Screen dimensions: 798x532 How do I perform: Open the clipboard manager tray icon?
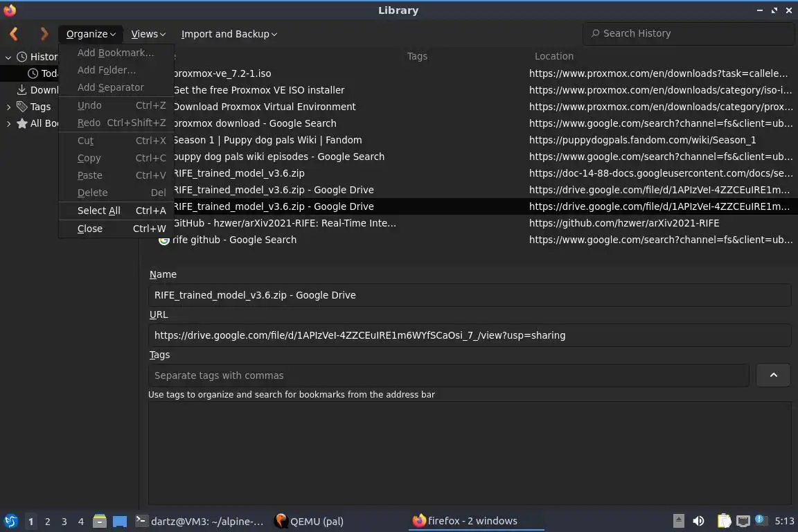724,521
